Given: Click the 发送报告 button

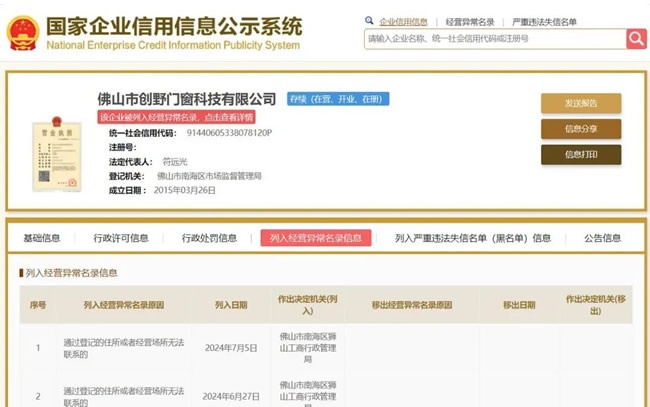Looking at the screenshot, I should (581, 103).
